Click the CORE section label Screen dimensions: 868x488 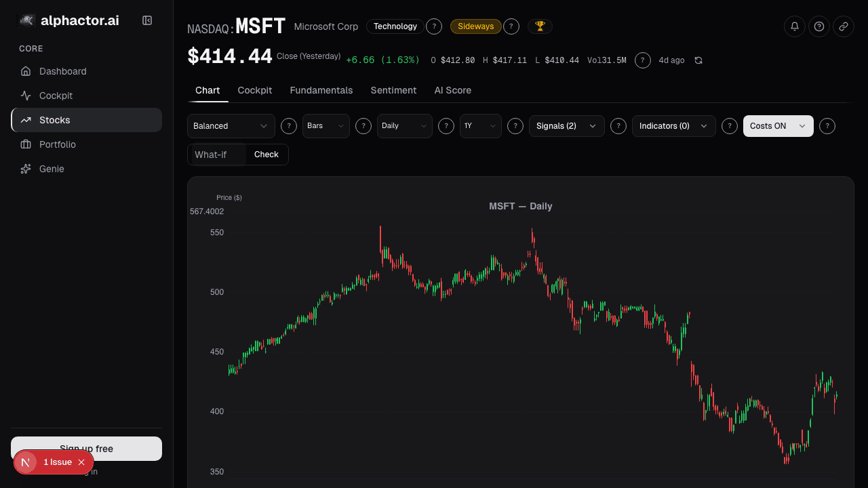31,49
